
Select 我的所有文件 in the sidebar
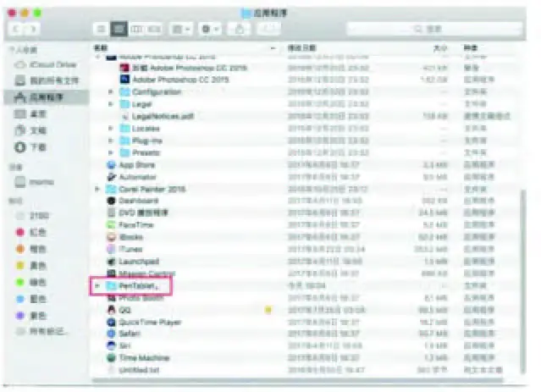(x=47, y=80)
